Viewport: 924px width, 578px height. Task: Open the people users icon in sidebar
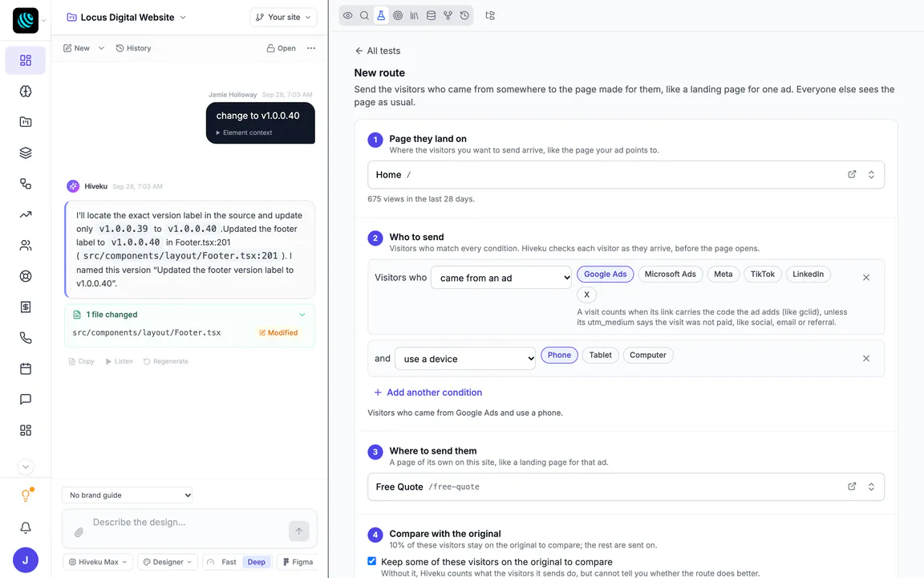(26, 246)
